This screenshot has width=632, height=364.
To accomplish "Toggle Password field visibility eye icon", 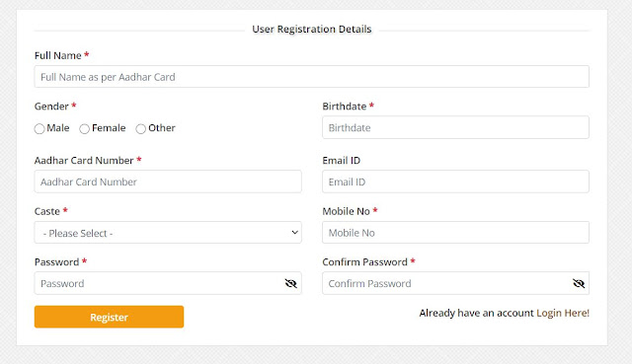I will point(290,283).
